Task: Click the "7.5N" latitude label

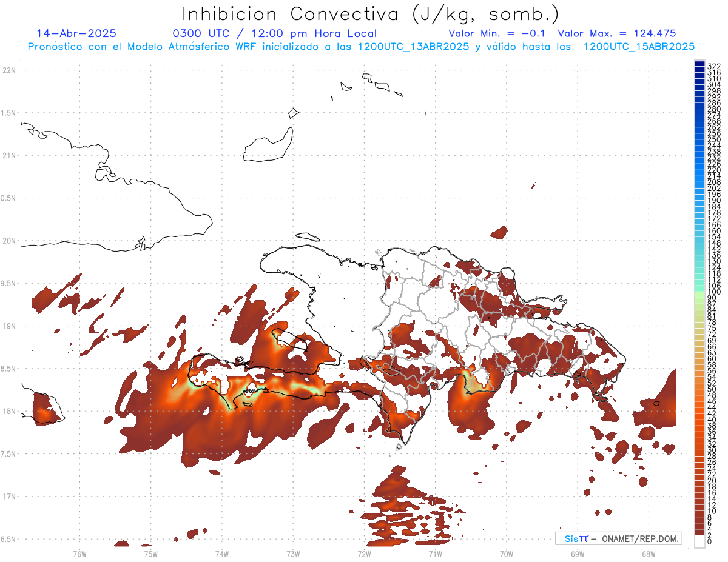Action: click(x=8, y=453)
